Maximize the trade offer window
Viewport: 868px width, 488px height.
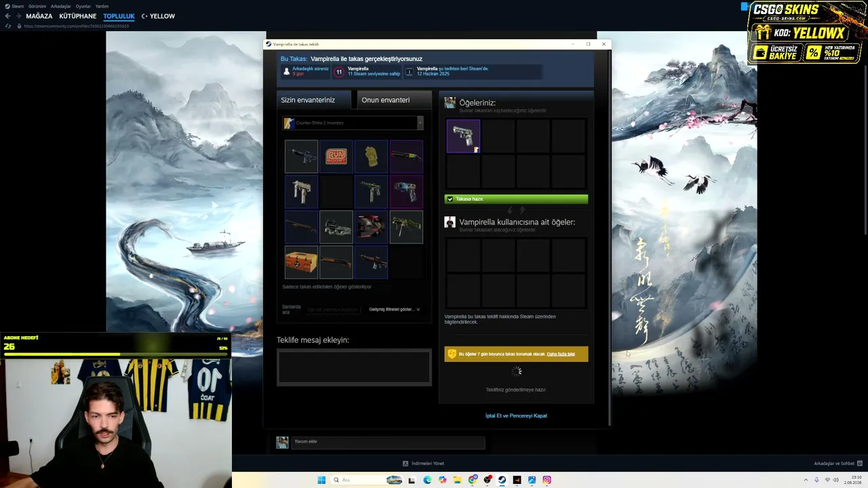click(x=588, y=44)
